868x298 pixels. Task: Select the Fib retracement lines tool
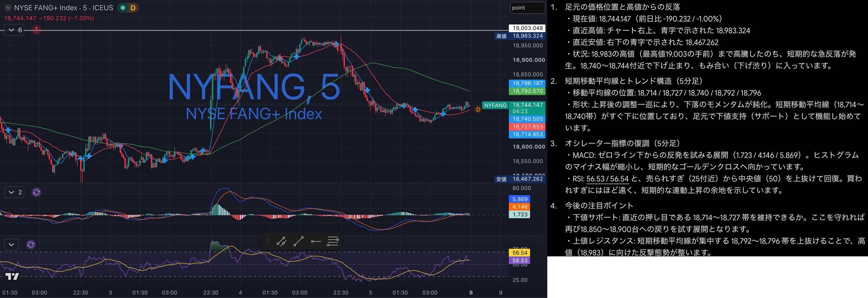[x=333, y=241]
